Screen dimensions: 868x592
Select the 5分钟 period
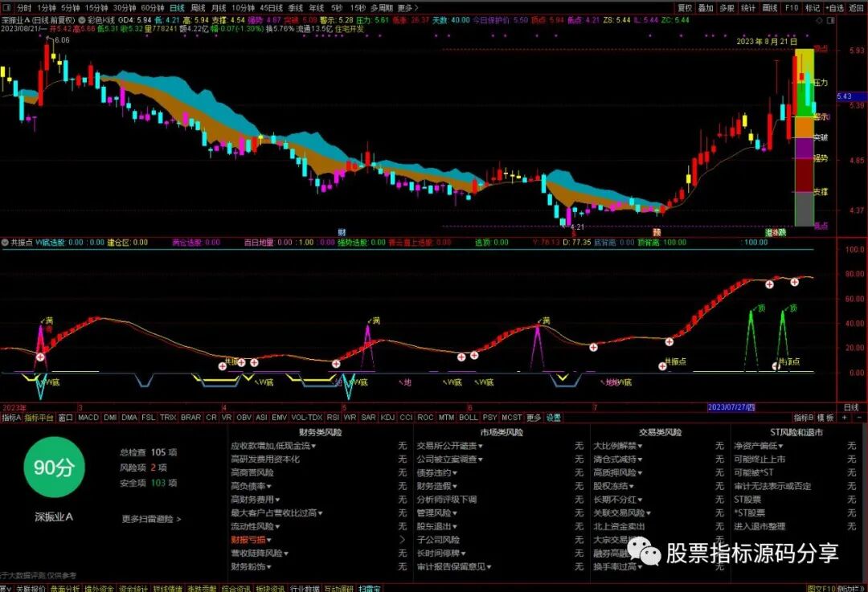coord(70,8)
